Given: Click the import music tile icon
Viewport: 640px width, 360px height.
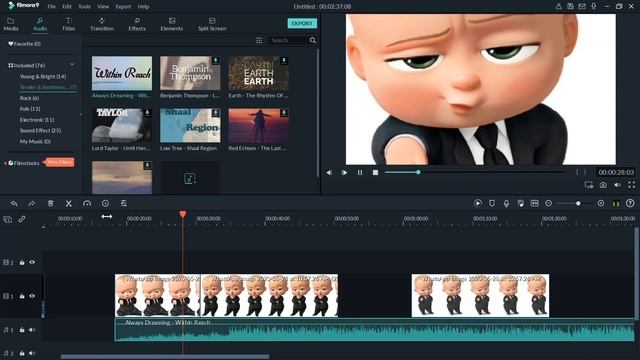Looking at the screenshot, I should 190,178.
